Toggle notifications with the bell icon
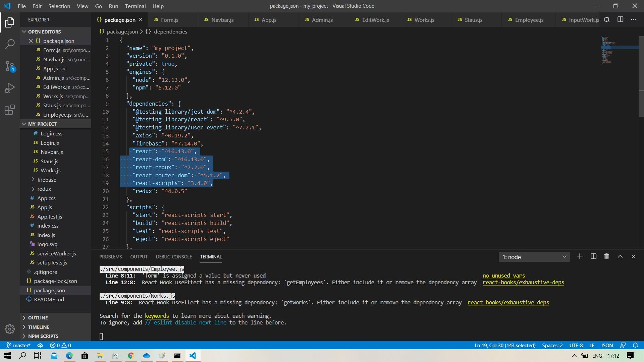 coord(636,345)
